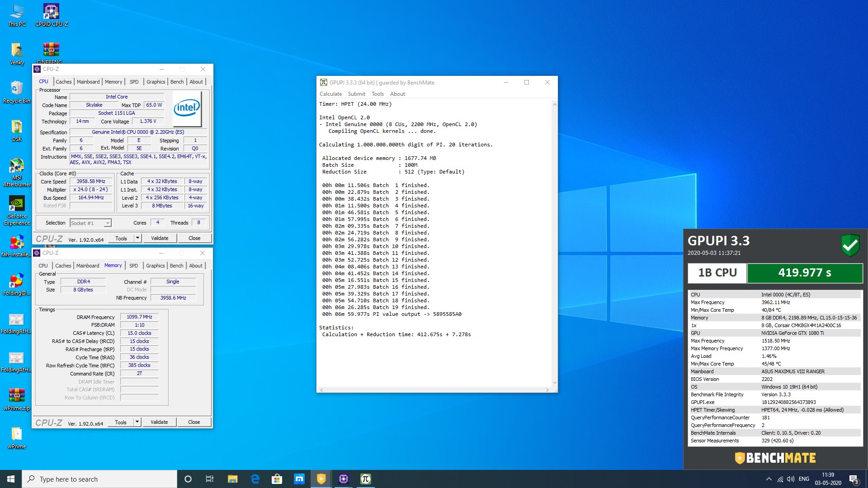The width and height of the screenshot is (868, 488).
Task: Click Core Speed value 3958.58 MHz
Action: pyautogui.click(x=91, y=181)
